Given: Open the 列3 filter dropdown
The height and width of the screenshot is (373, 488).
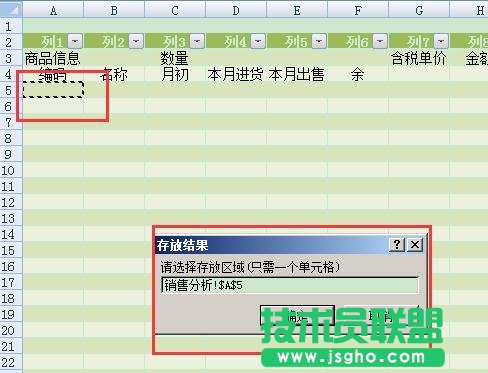Looking at the screenshot, I should coord(197,41).
